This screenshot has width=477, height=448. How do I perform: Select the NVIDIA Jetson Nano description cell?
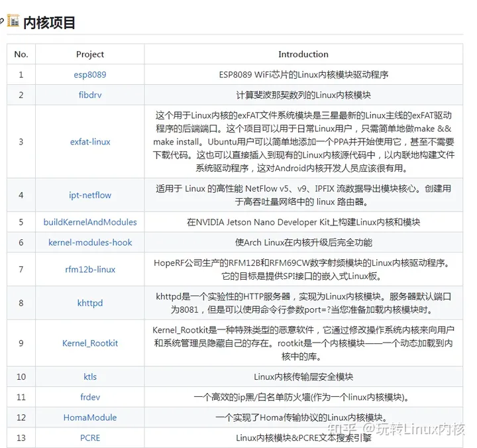(x=303, y=222)
